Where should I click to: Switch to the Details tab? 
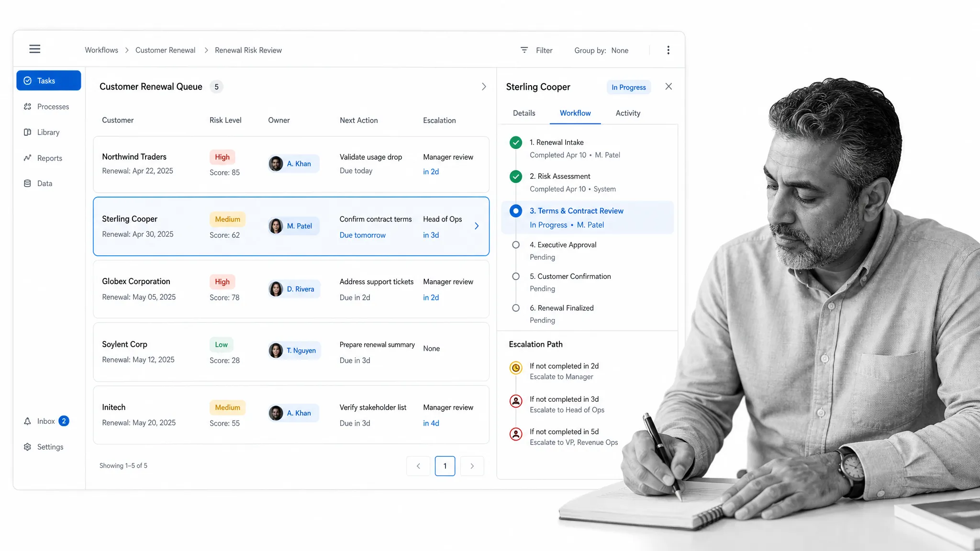click(x=524, y=113)
